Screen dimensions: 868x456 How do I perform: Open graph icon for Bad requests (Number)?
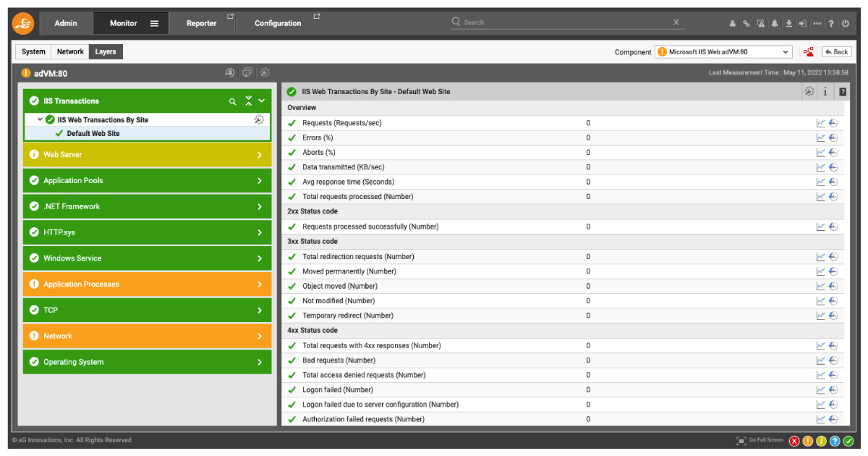pos(821,360)
